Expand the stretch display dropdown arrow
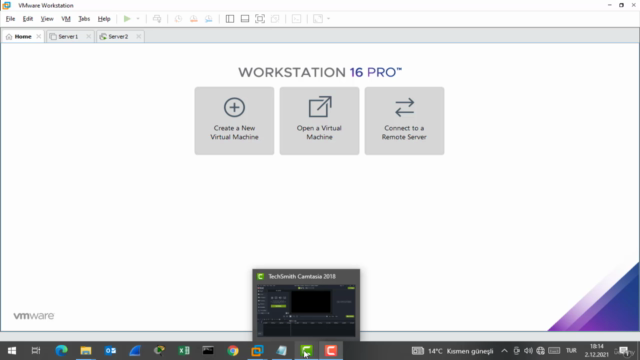Screen dimensions: 640x360 point(329,19)
